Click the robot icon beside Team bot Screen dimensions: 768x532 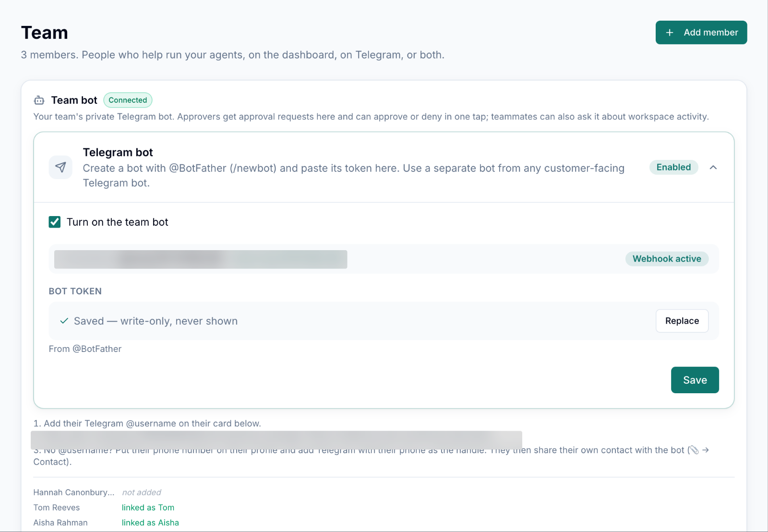click(39, 100)
